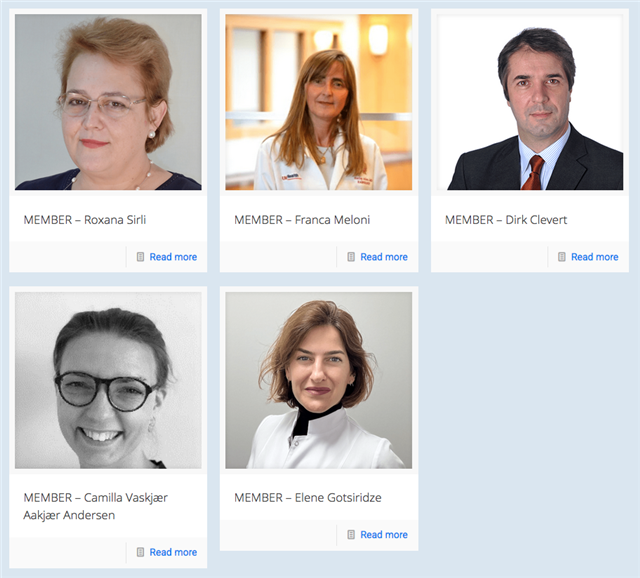Open Read more for Elene Gotsiridze

coord(384,534)
